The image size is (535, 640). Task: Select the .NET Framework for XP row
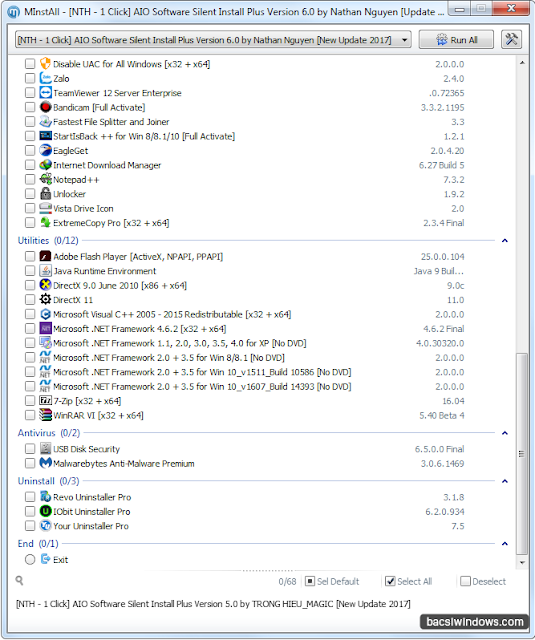tap(245, 343)
